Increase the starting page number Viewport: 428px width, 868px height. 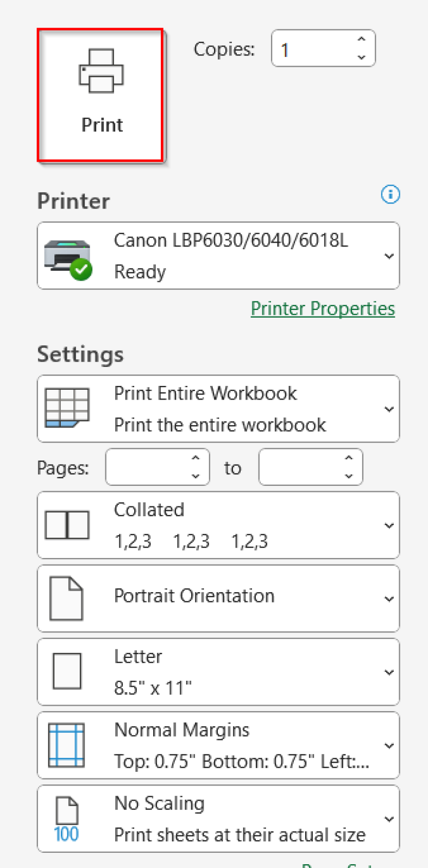[x=196, y=458]
